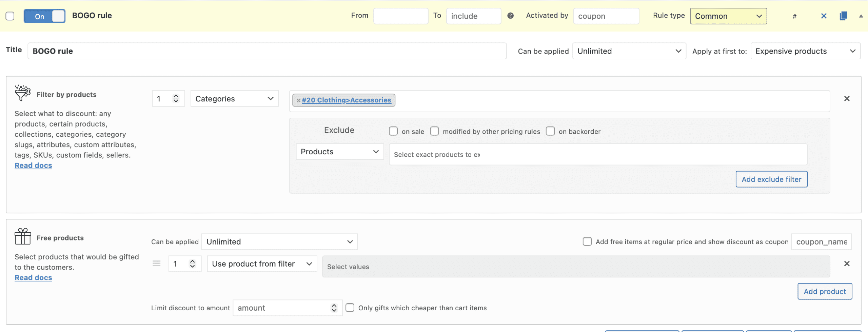
Task: Remove the Clothing>Accessories category tag
Action: click(298, 100)
